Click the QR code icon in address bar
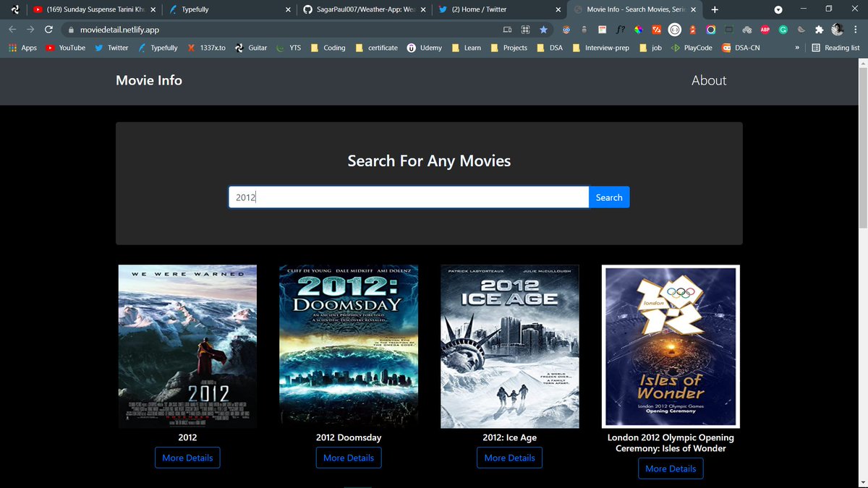This screenshot has width=868, height=488. [525, 30]
